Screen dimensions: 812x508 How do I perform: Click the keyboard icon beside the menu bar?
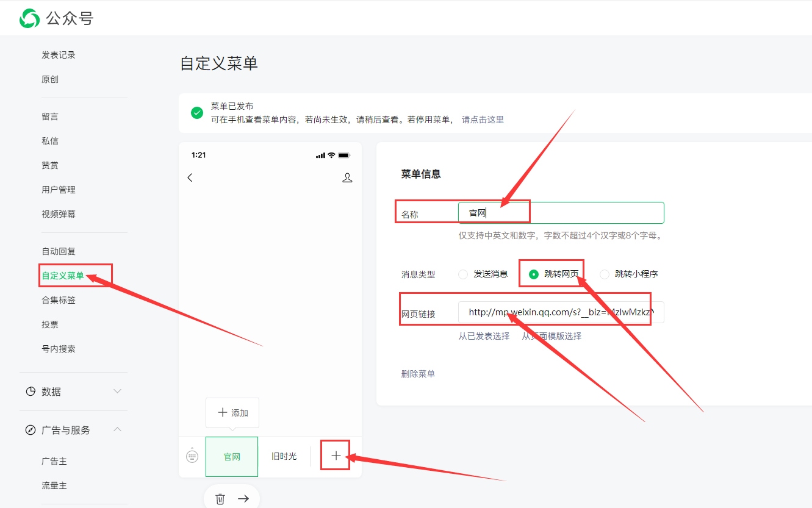coord(192,456)
